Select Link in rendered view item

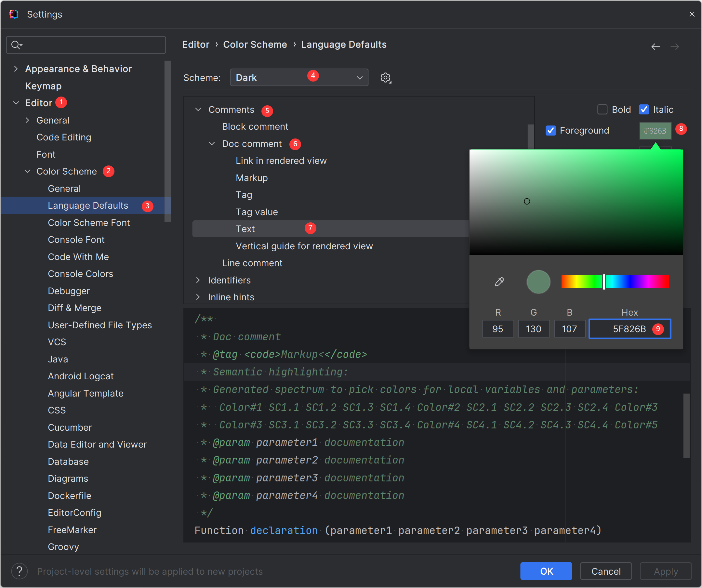281,161
